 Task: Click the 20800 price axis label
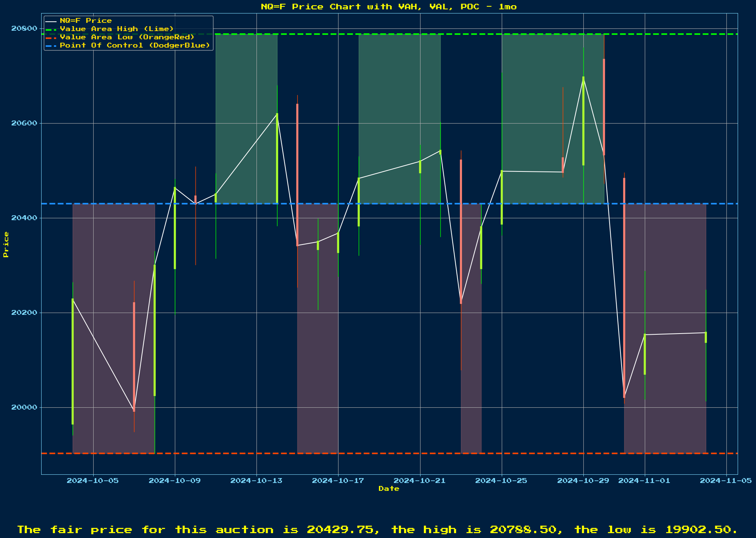[24, 28]
